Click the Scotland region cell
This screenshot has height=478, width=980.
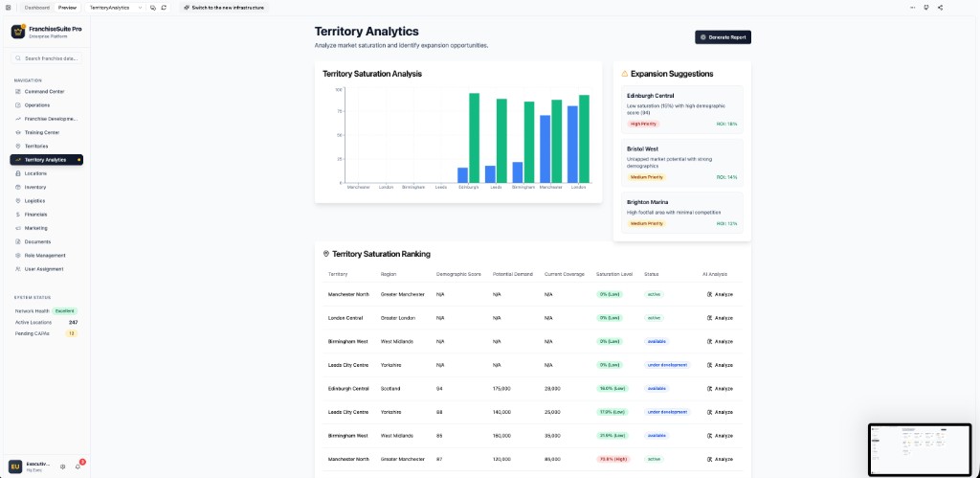pos(390,389)
